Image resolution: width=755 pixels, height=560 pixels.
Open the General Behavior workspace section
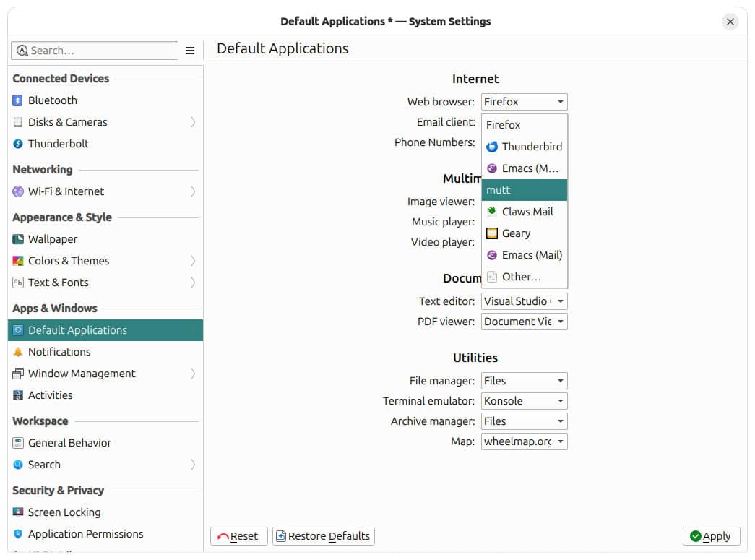[69, 443]
